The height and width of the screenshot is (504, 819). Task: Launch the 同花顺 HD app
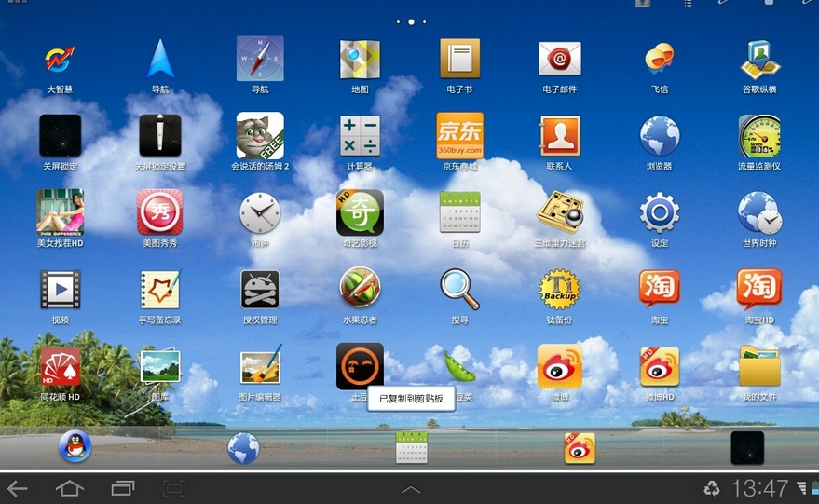60,366
